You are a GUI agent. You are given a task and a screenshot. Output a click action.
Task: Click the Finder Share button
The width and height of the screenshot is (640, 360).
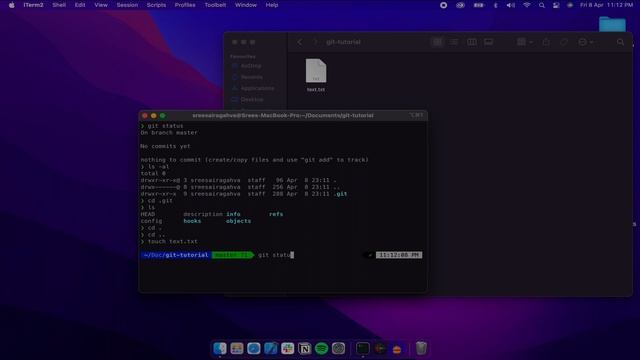coord(546,42)
